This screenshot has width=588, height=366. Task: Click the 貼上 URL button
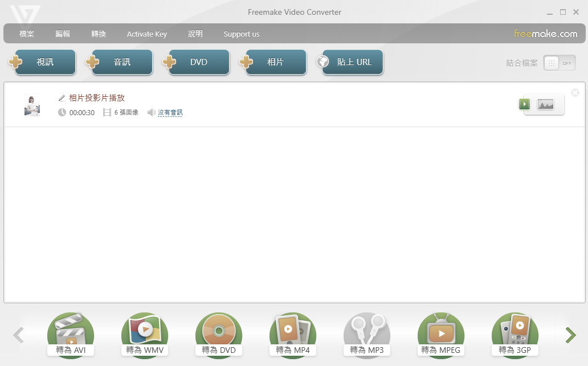[353, 62]
